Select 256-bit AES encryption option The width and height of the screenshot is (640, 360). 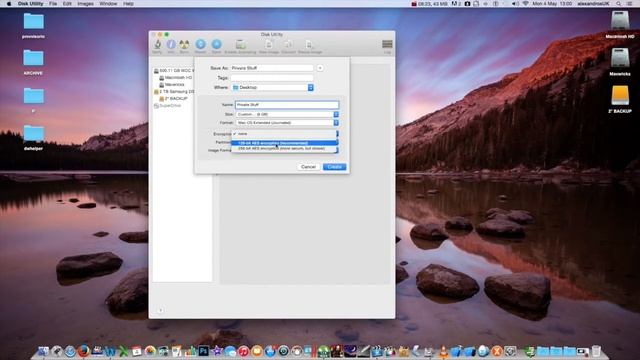coord(284,149)
